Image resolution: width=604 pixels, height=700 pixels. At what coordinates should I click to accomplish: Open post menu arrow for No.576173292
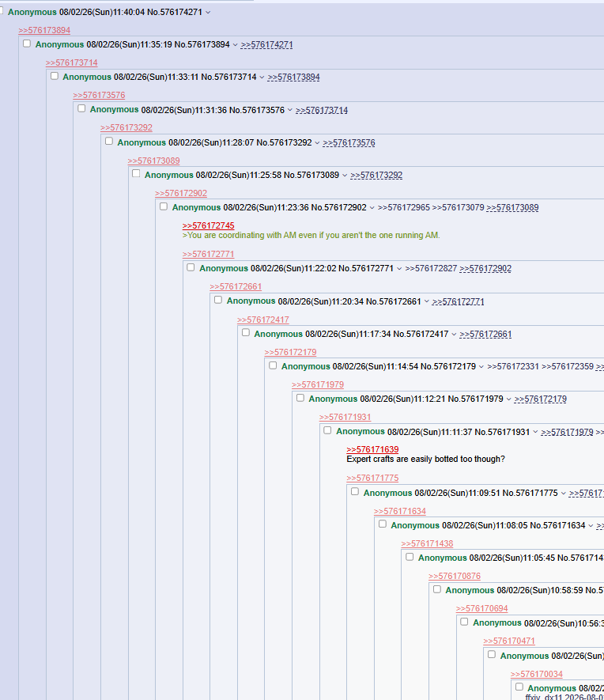click(317, 143)
